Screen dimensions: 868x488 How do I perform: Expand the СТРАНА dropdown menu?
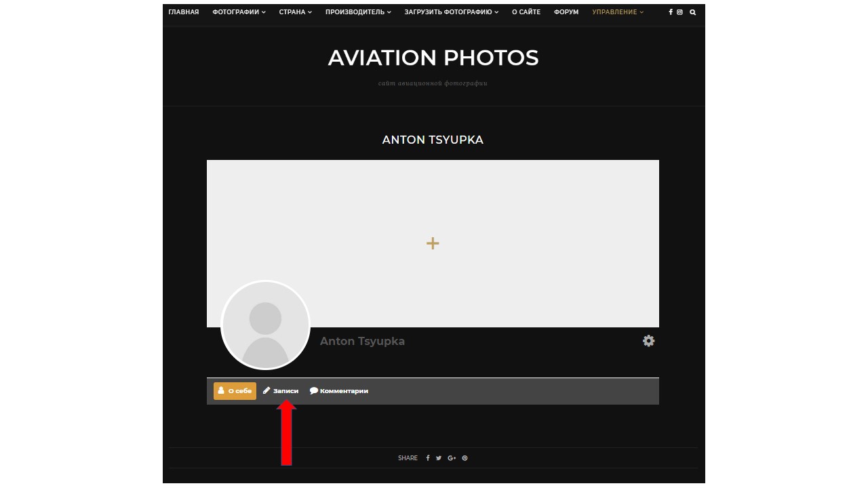coord(295,12)
